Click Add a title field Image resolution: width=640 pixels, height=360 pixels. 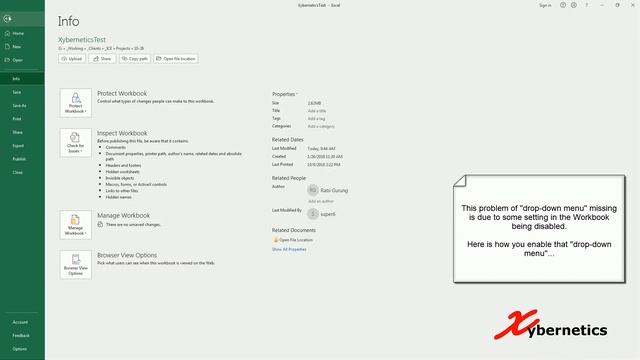click(x=317, y=111)
